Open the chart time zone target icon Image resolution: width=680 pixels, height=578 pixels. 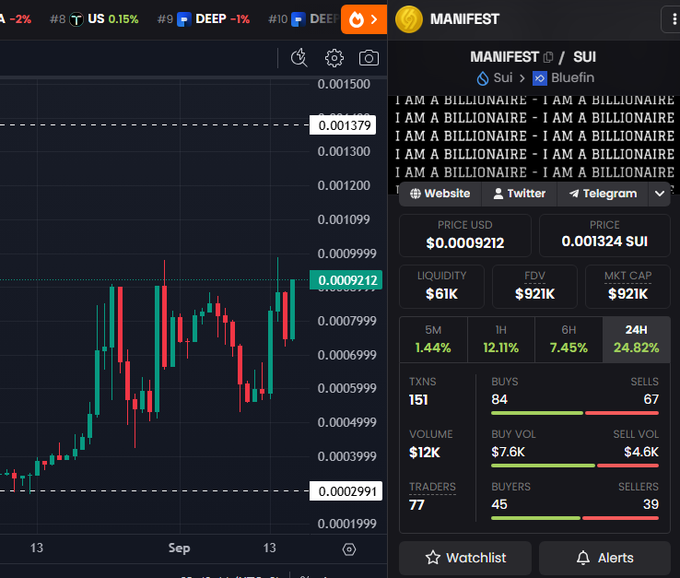pos(349,549)
